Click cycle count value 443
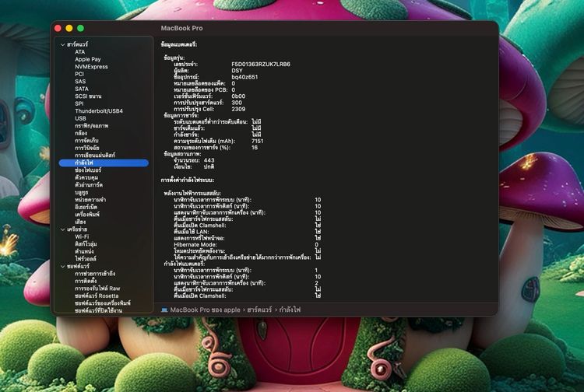 tap(209, 160)
